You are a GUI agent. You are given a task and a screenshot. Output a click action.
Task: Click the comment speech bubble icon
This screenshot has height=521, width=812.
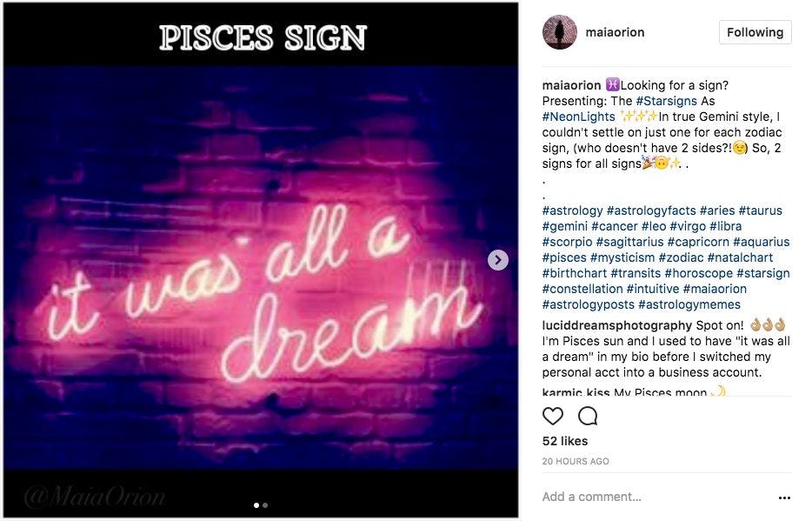pos(588,416)
